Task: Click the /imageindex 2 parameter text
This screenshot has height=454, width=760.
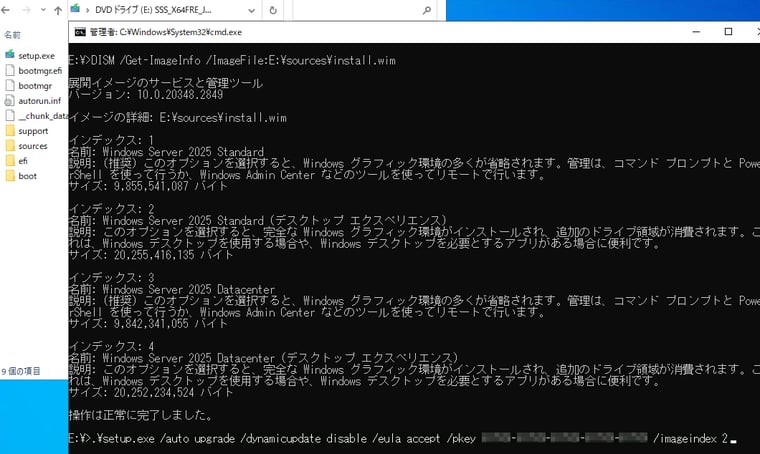Action: click(x=691, y=438)
